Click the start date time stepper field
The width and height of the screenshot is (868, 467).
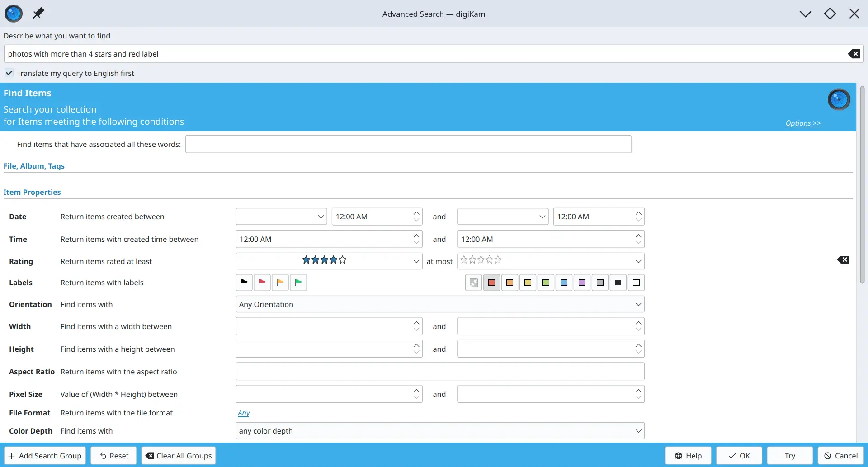(x=377, y=217)
